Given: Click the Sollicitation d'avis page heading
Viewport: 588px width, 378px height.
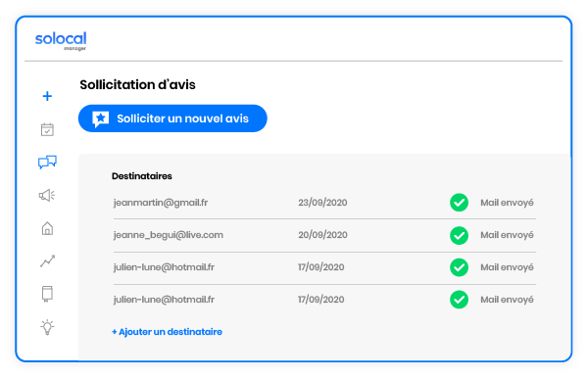Looking at the screenshot, I should 137,84.
